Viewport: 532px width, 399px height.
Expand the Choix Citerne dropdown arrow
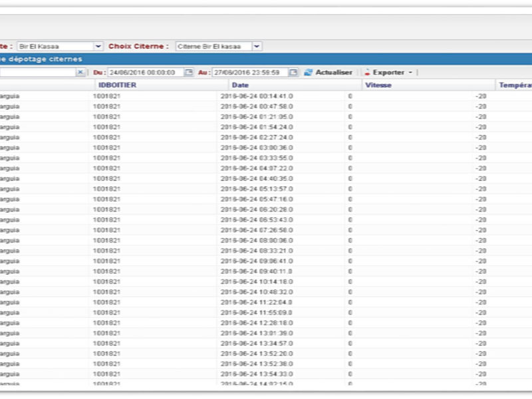tap(257, 47)
